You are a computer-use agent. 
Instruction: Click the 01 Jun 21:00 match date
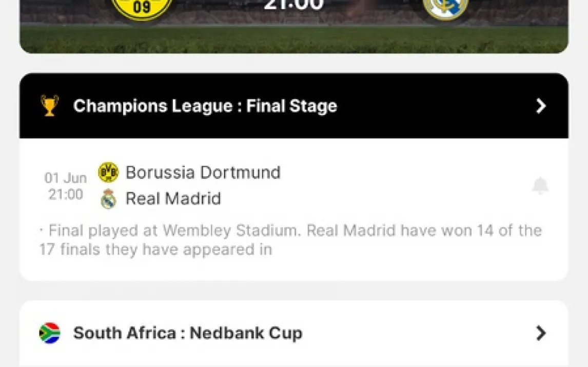[x=66, y=186]
